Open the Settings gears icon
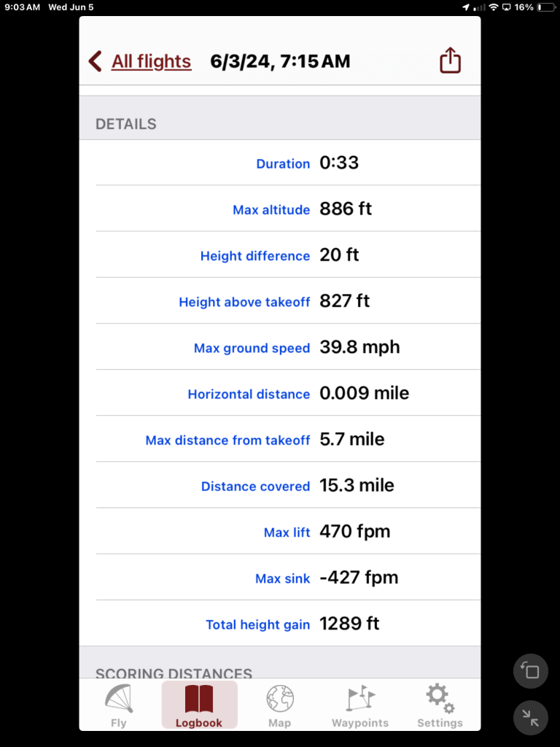Viewport: 560px width, 747px height. 440,699
